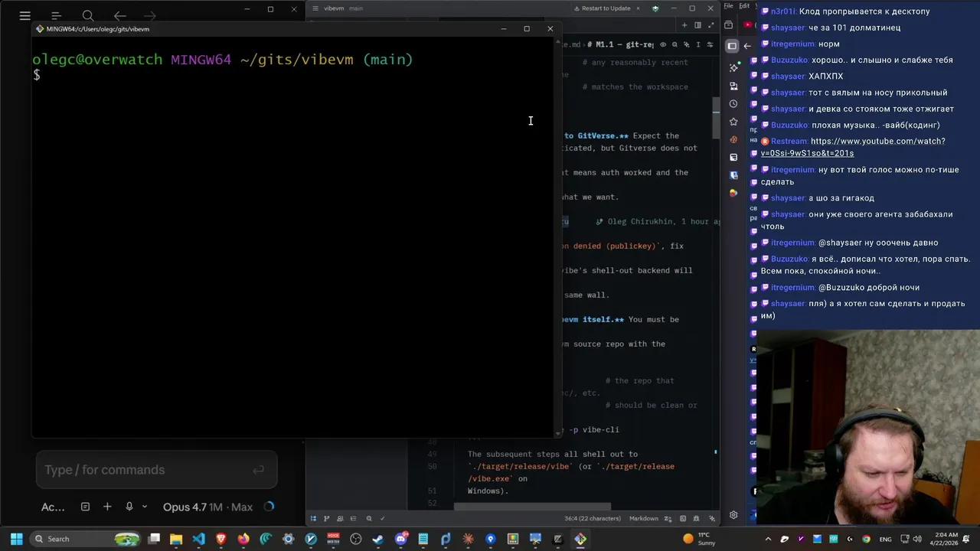This screenshot has width=980, height=551.
Task: Click the checkmark diagnostics icon in status bar
Action: pos(383,518)
